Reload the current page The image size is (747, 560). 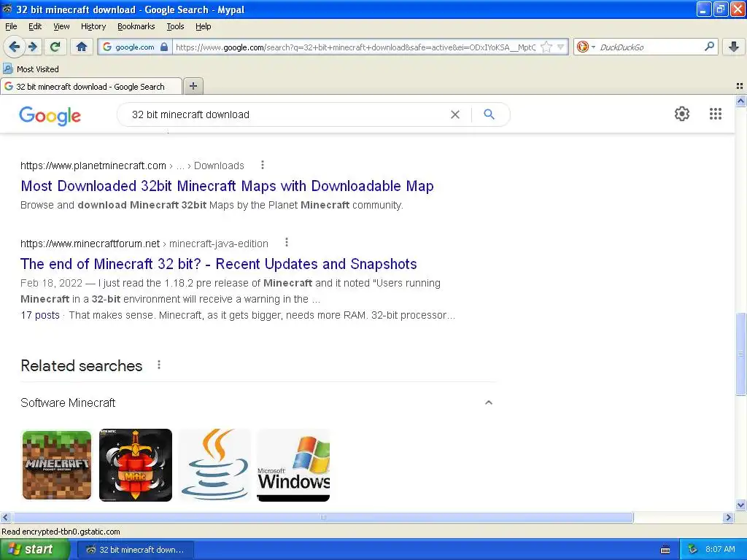click(x=55, y=47)
